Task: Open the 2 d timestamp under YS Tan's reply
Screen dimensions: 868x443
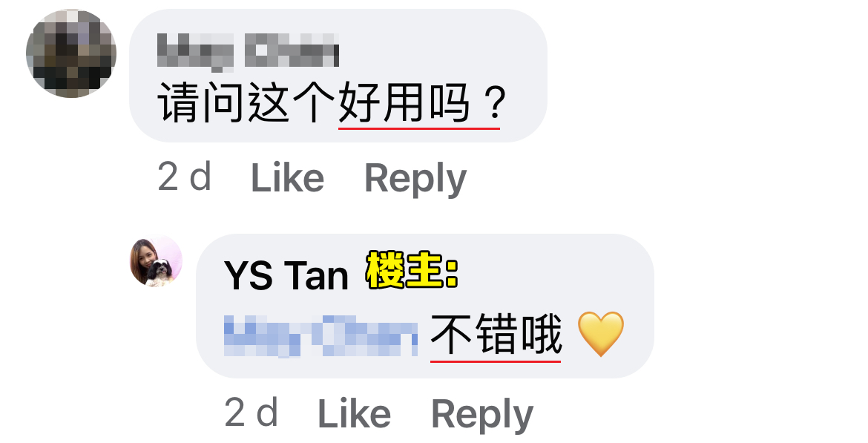Action: click(x=251, y=413)
